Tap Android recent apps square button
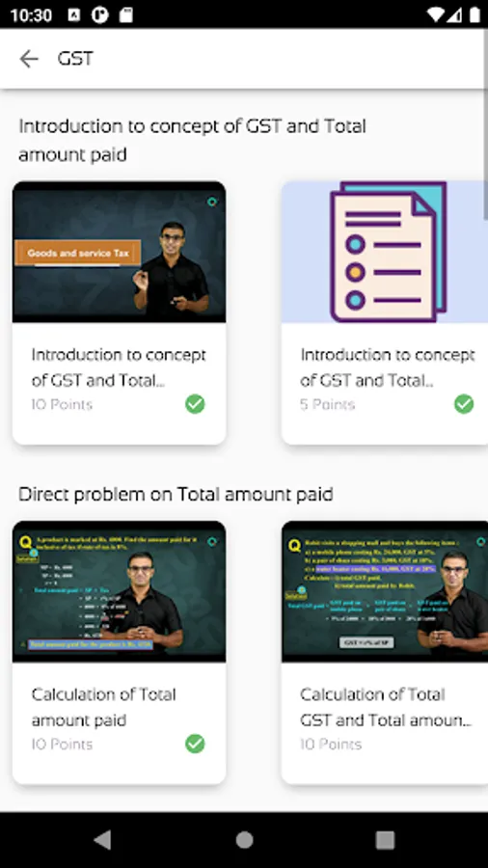Viewport: 488px width, 868px height. tap(385, 840)
